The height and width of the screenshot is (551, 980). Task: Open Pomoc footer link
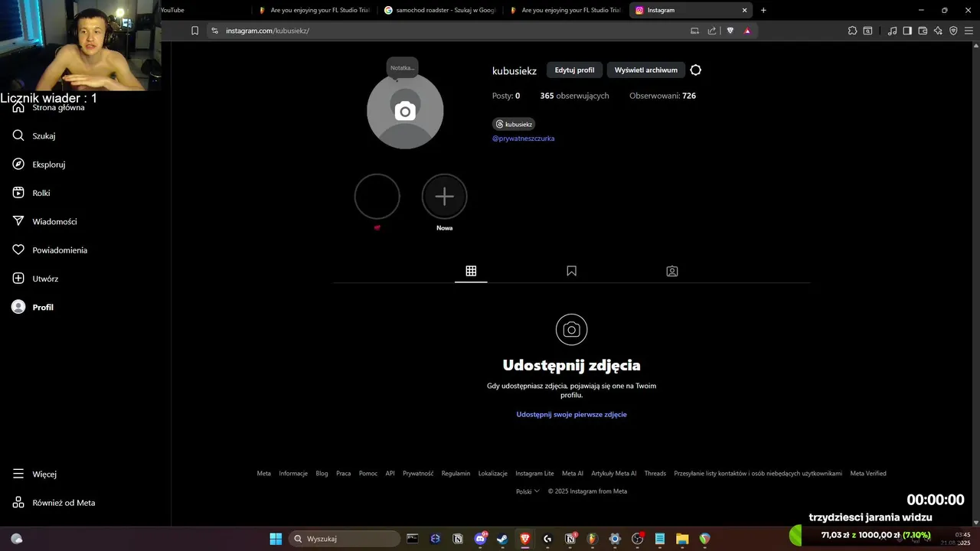tap(368, 473)
